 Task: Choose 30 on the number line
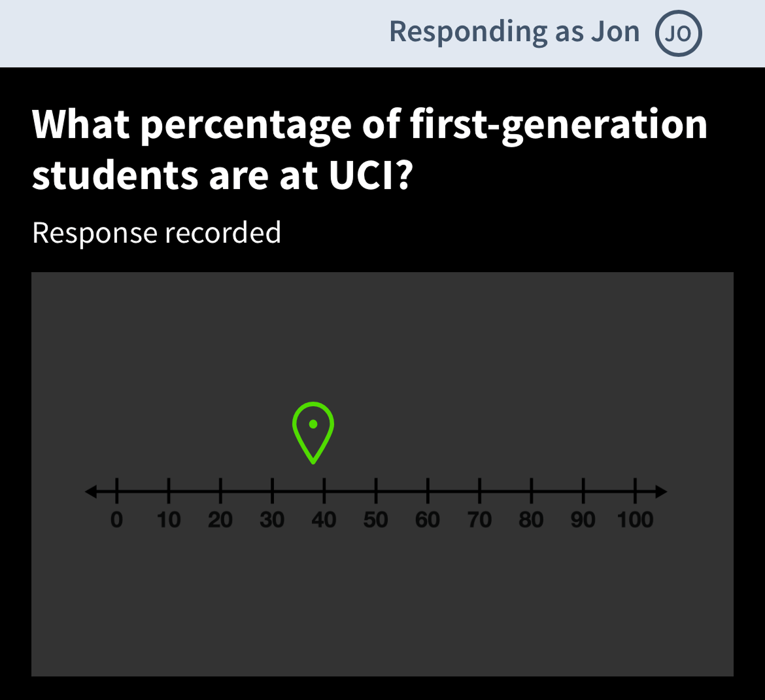click(273, 491)
